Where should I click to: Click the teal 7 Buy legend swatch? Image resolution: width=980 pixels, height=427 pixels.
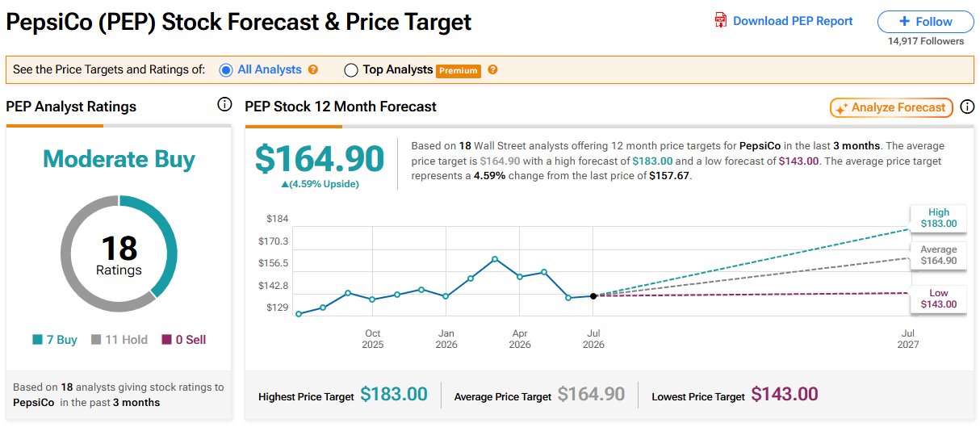[x=37, y=340]
